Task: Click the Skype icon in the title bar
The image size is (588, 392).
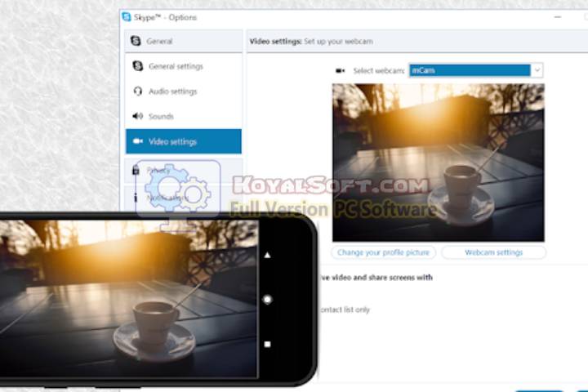Action: [x=127, y=17]
